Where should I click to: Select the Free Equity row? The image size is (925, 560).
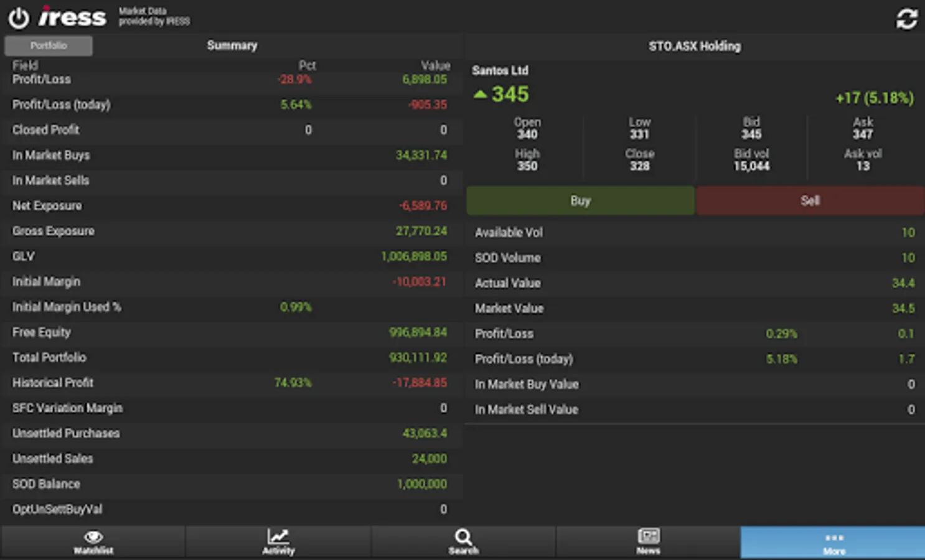[x=232, y=332]
